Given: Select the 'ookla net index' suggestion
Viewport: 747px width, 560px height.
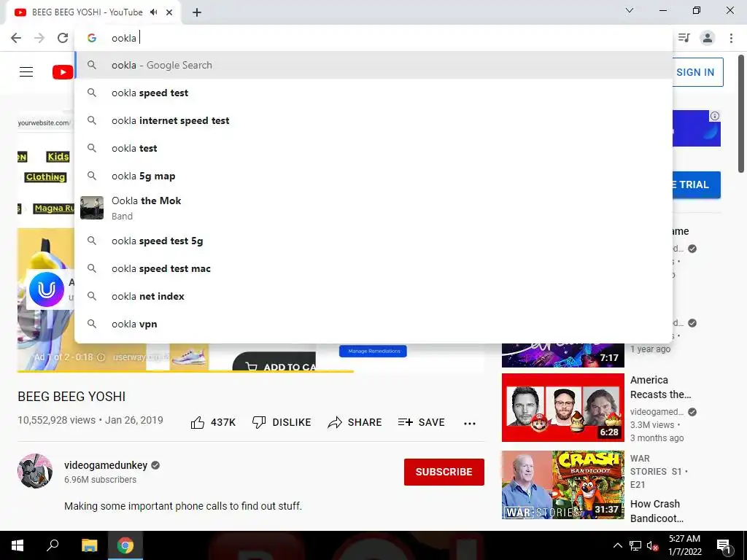Looking at the screenshot, I should point(374,296).
